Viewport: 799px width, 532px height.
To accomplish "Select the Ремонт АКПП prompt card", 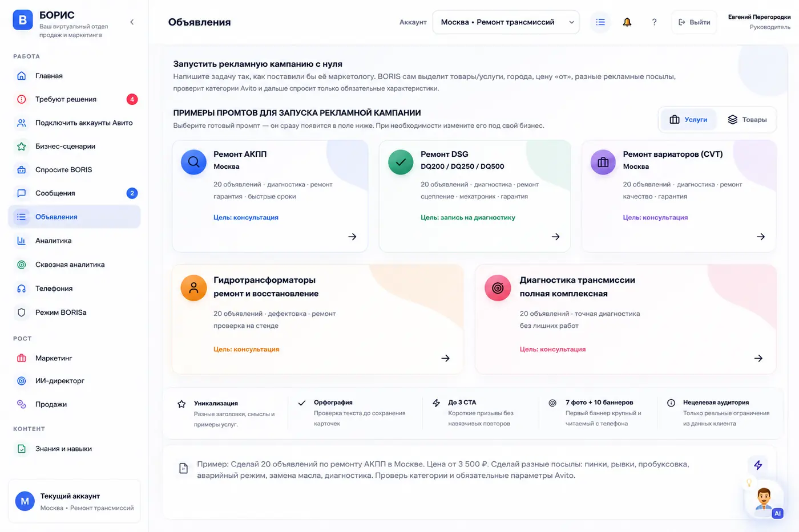I will click(270, 196).
